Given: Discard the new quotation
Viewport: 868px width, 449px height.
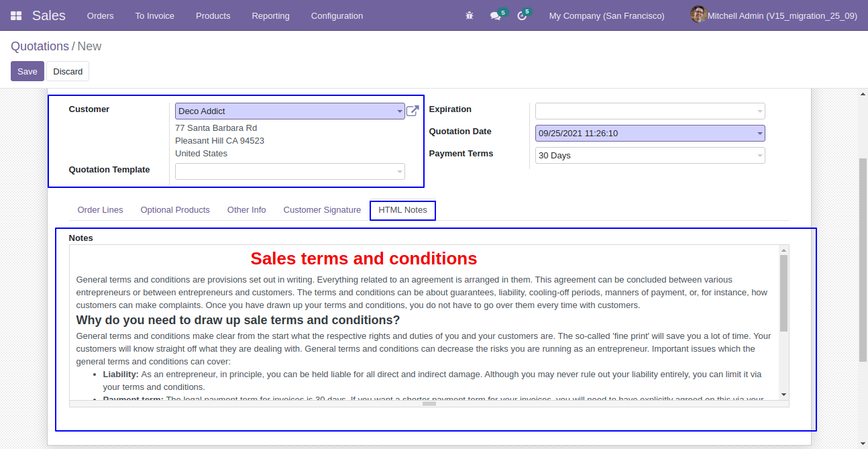Looking at the screenshot, I should (x=68, y=71).
